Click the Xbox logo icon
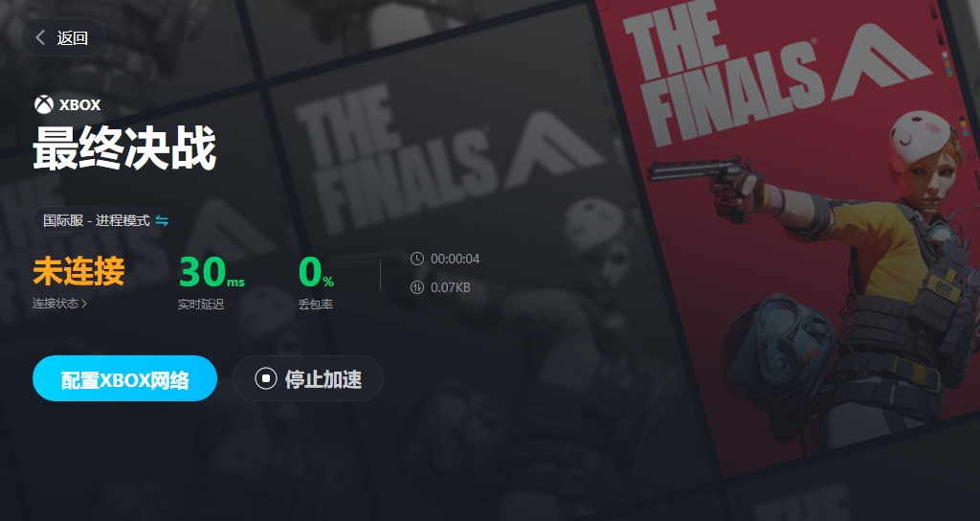The image size is (980, 521). point(44,104)
